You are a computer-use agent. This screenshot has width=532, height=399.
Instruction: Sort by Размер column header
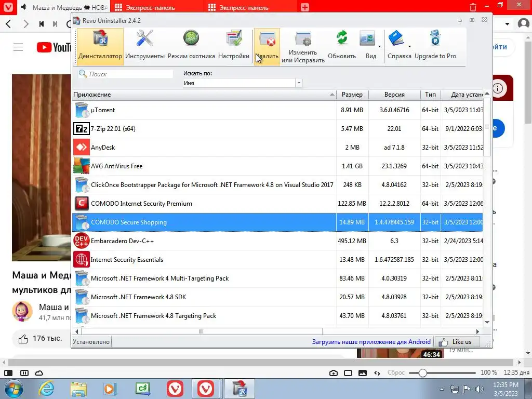(352, 95)
